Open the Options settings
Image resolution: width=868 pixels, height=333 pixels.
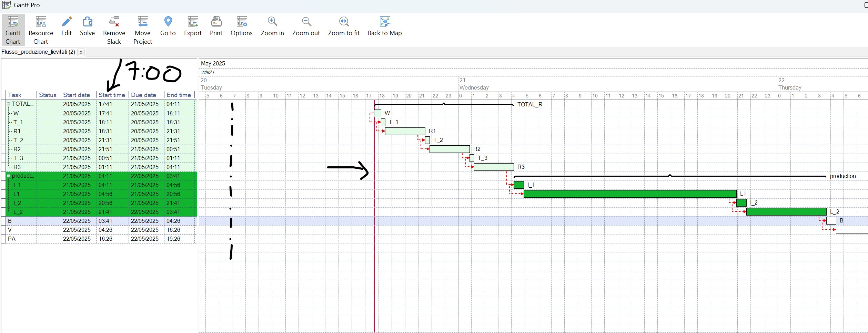(241, 26)
